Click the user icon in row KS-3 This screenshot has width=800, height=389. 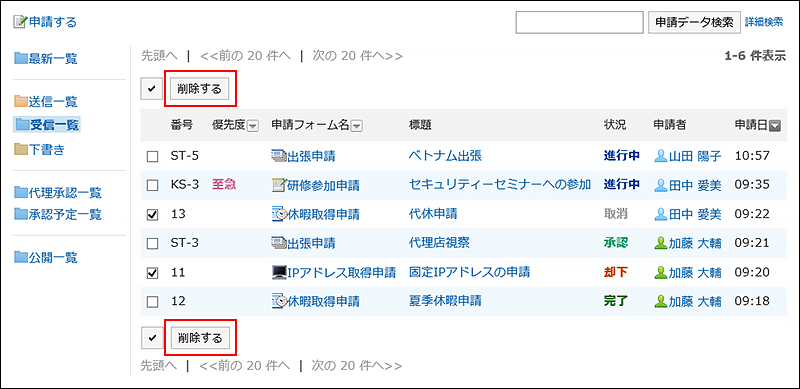pyautogui.click(x=661, y=185)
